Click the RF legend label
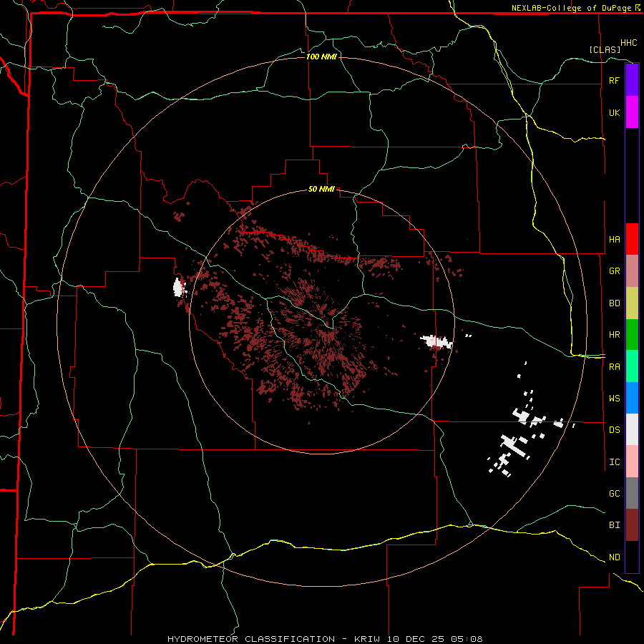 pos(614,80)
